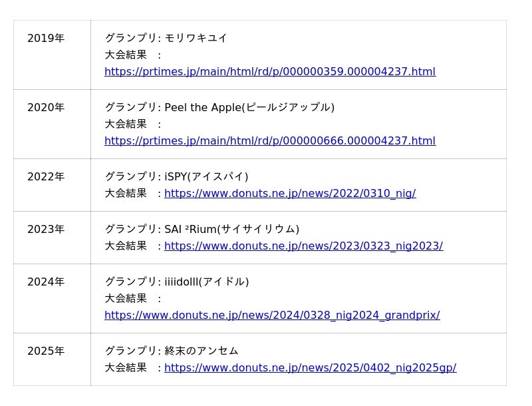This screenshot has height=406, width=532.
Task: Select the 2023年 year cell
Action: click(x=46, y=230)
